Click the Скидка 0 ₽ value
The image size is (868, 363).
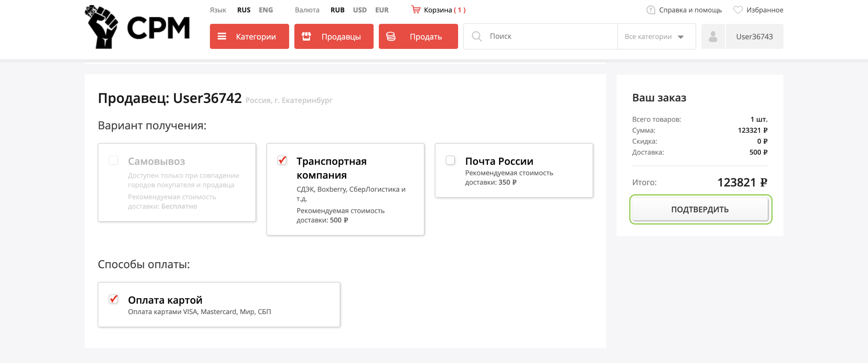[x=762, y=141]
